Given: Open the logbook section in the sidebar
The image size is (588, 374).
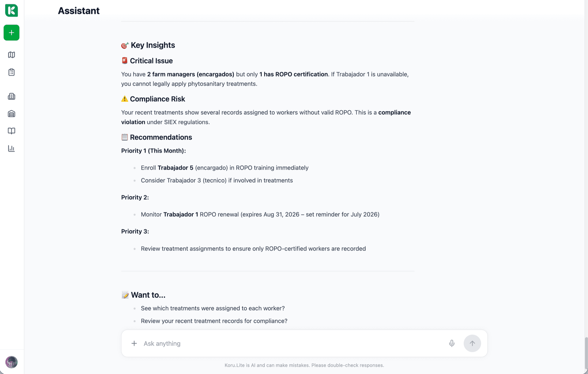Looking at the screenshot, I should 11,131.
